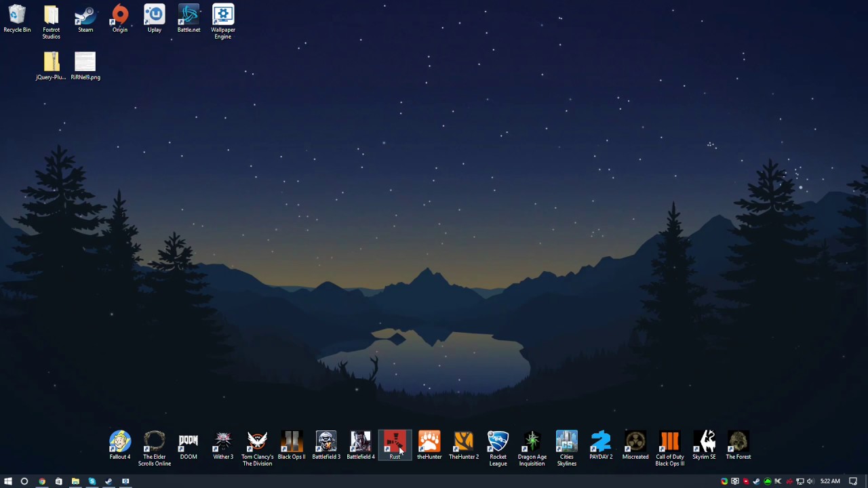Open the Windows Start menu
The height and width of the screenshot is (488, 868).
(x=8, y=481)
